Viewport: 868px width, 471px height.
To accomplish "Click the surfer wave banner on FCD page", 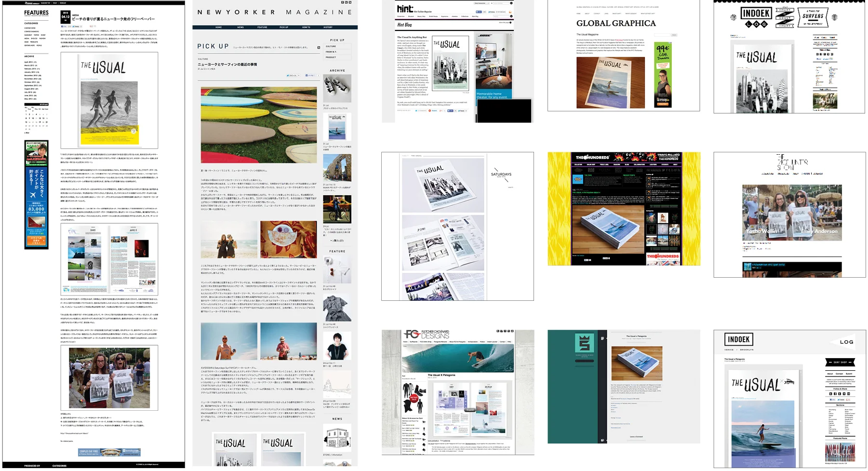I will (457, 358).
